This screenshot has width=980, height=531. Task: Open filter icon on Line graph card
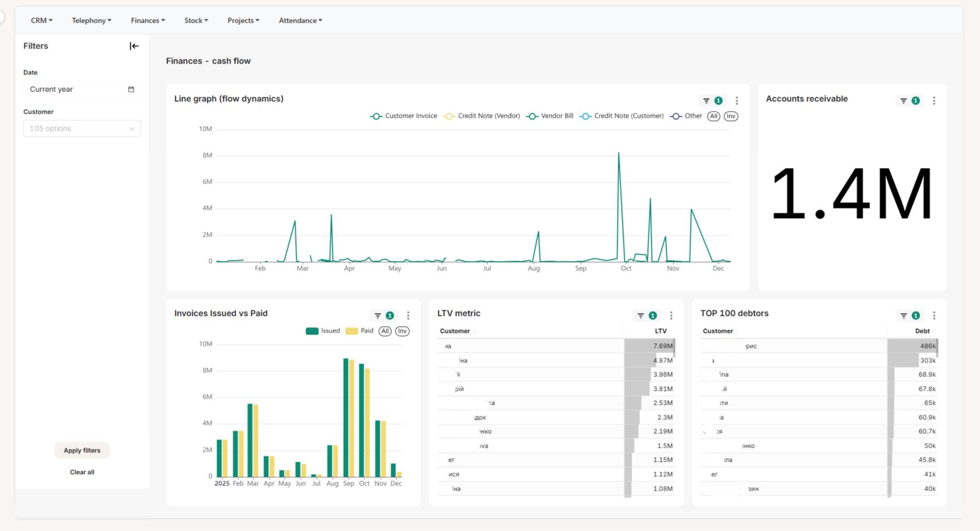[x=706, y=101]
